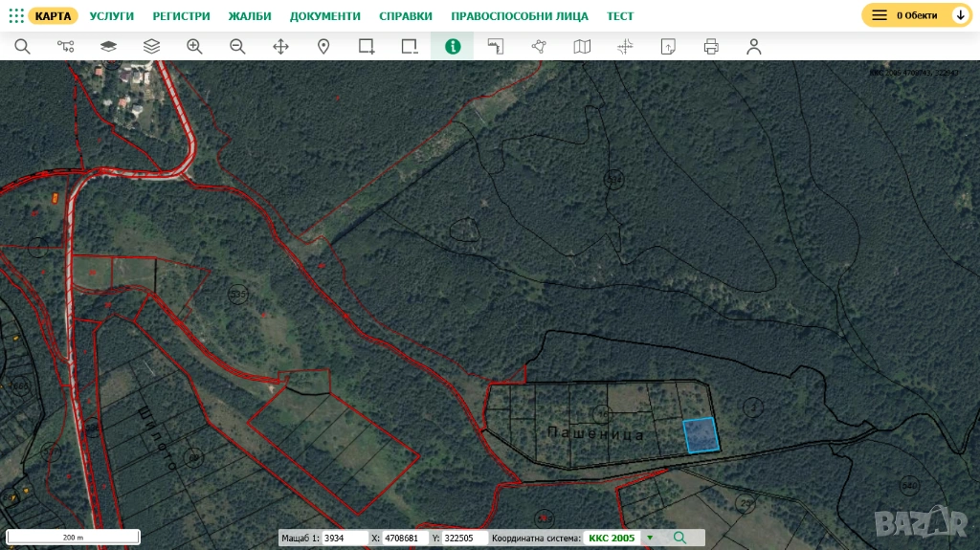Open the apps grid menu
The image size is (980, 550).
point(16,15)
